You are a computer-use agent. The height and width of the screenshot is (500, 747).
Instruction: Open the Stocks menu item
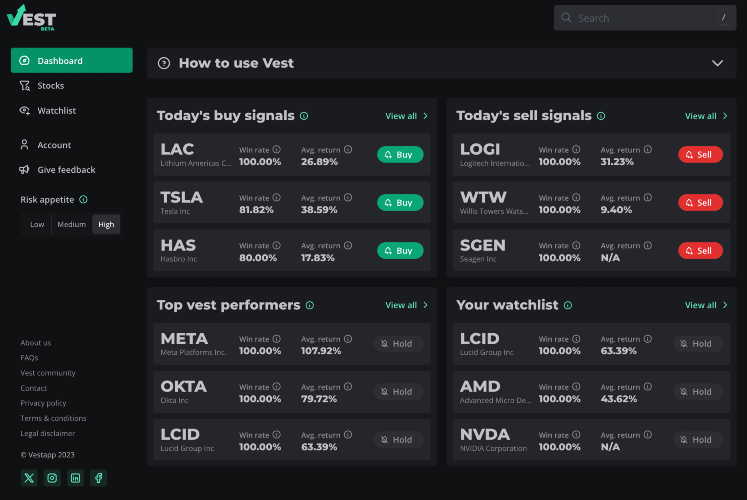click(71, 86)
